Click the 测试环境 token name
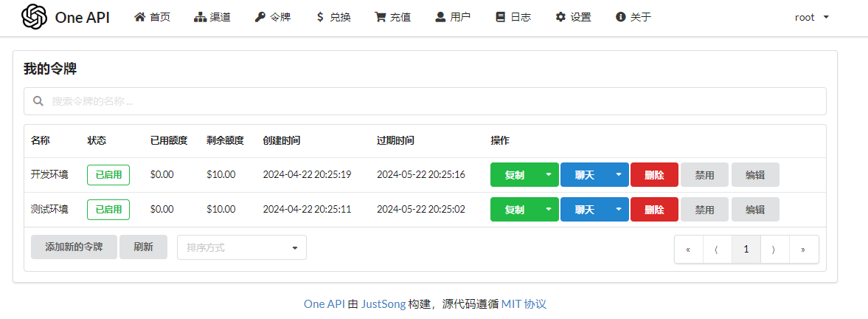The height and width of the screenshot is (319, 868). (50, 210)
